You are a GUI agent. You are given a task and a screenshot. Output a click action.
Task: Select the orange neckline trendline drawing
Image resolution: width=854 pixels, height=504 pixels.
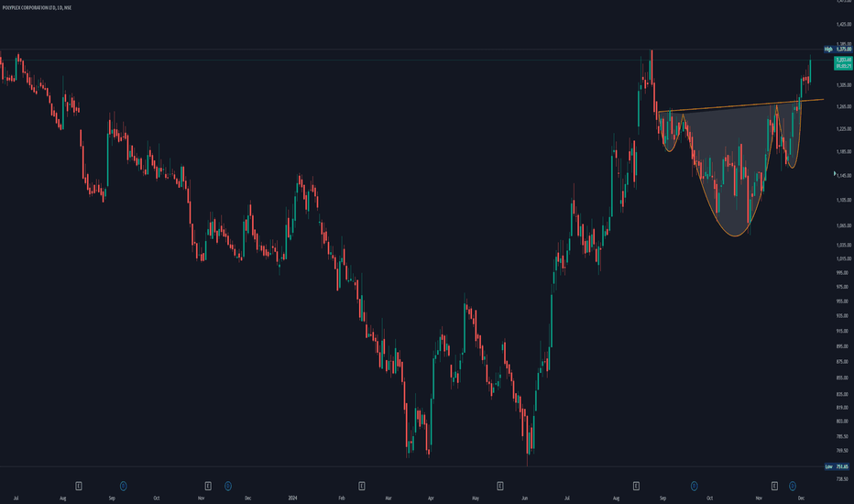pyautogui.click(x=740, y=105)
